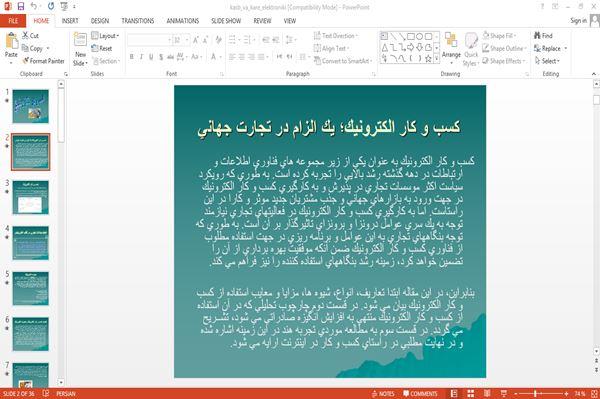Align text left in paragraph group
Screen dimensions: 600x399
(232, 57)
